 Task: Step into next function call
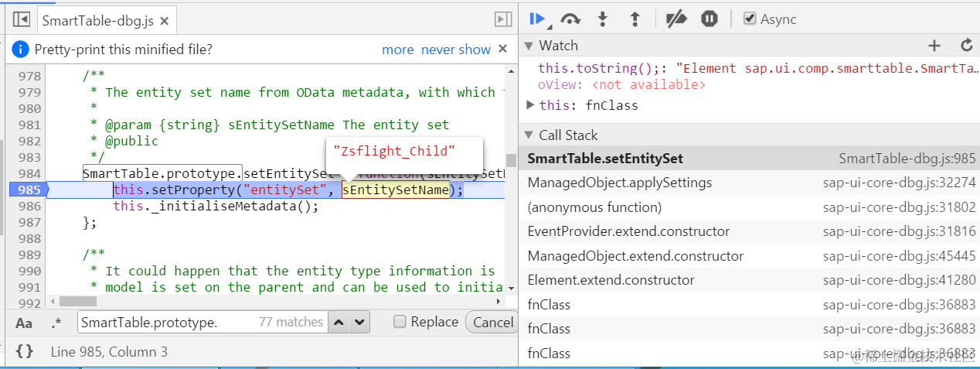click(604, 19)
